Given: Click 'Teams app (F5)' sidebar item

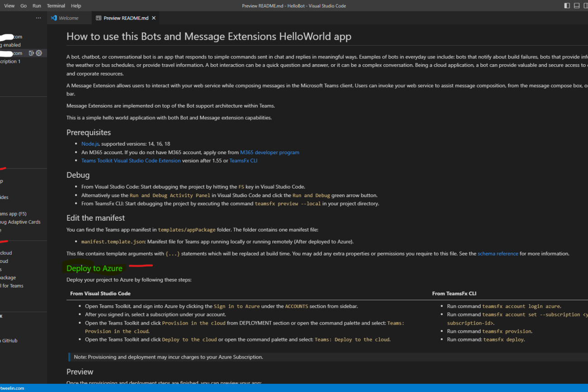Looking at the screenshot, I should tap(14, 214).
